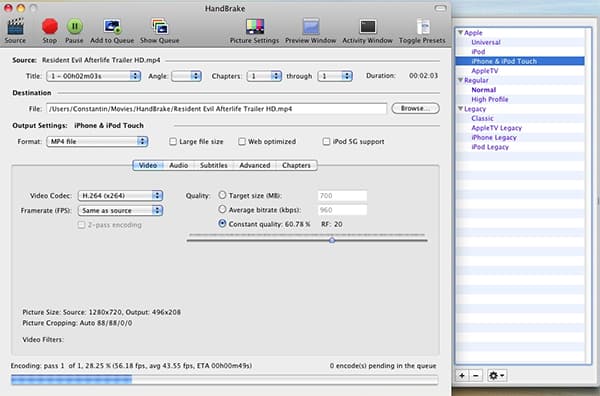The height and width of the screenshot is (396, 600).
Task: Click the Browse button
Action: coord(416,109)
